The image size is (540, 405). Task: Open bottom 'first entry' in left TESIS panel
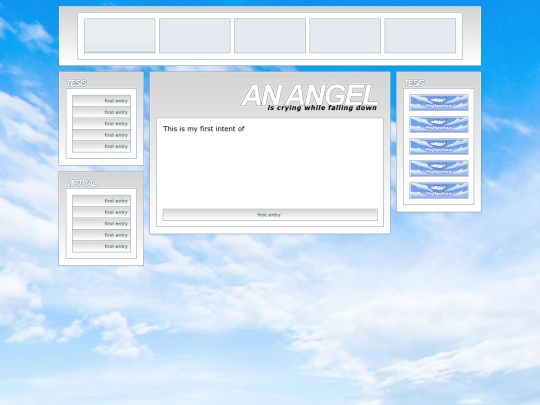pos(101,146)
